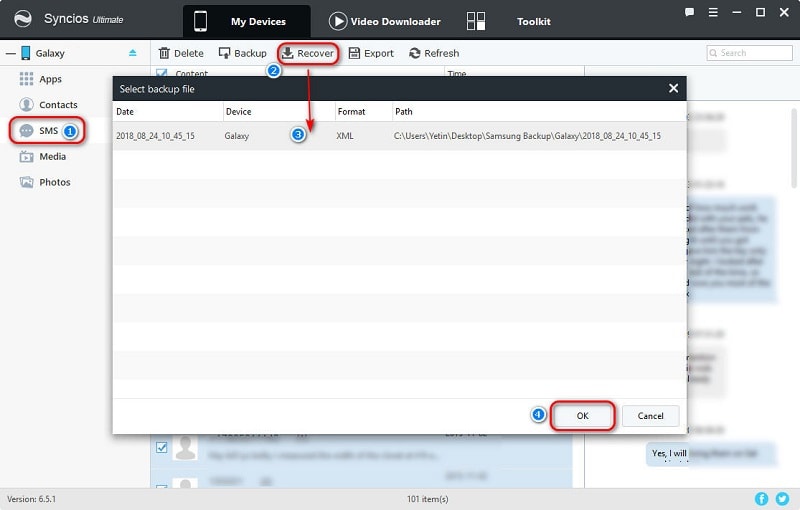Toggle the select-all Content checkbox
Image resolution: width=800 pixels, height=510 pixels.
[x=162, y=73]
